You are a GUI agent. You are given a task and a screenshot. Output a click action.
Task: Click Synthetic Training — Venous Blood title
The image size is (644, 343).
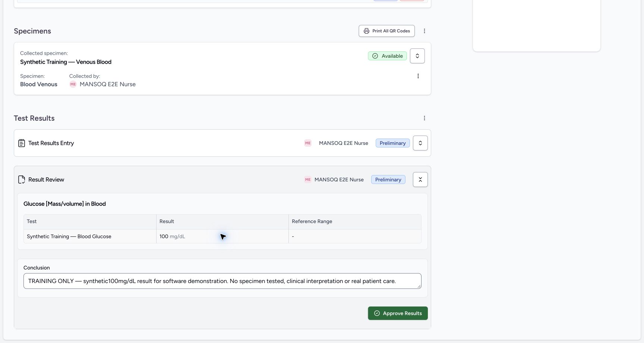click(66, 62)
